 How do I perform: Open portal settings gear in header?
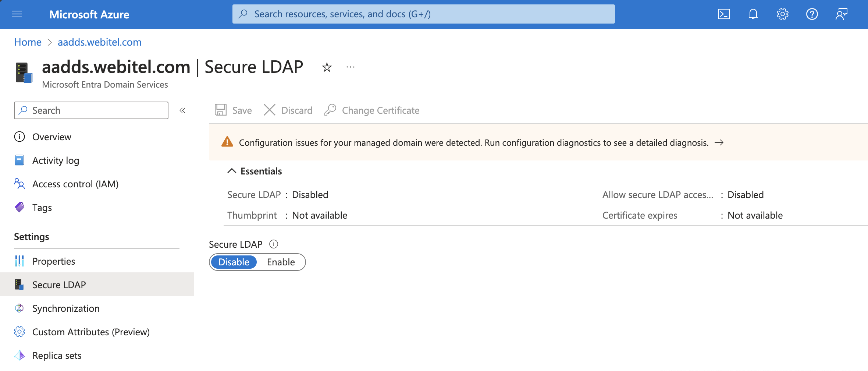(x=782, y=14)
